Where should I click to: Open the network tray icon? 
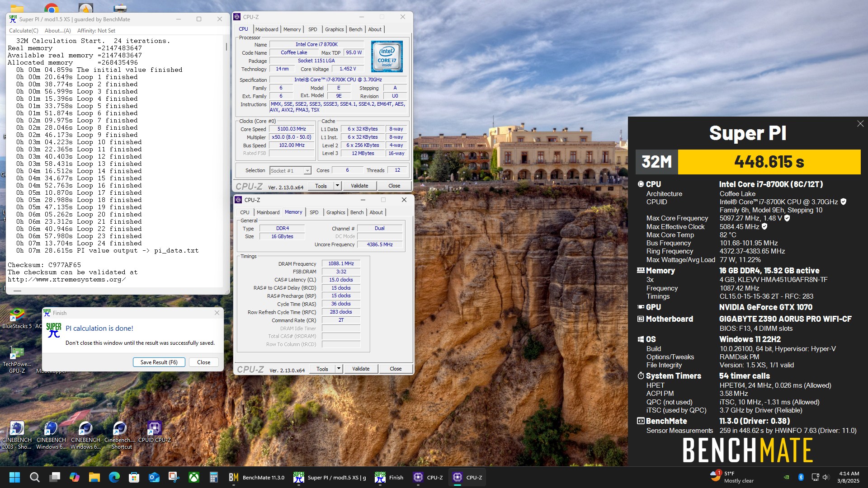[x=815, y=477]
